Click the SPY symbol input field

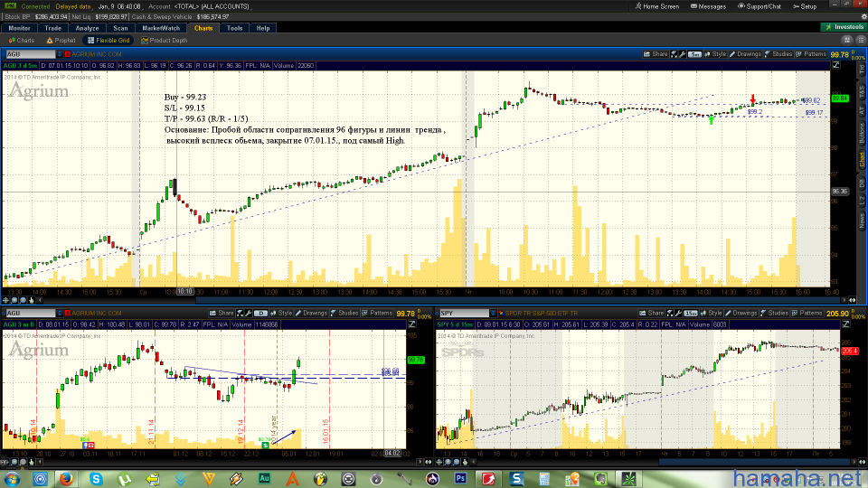tap(465, 314)
